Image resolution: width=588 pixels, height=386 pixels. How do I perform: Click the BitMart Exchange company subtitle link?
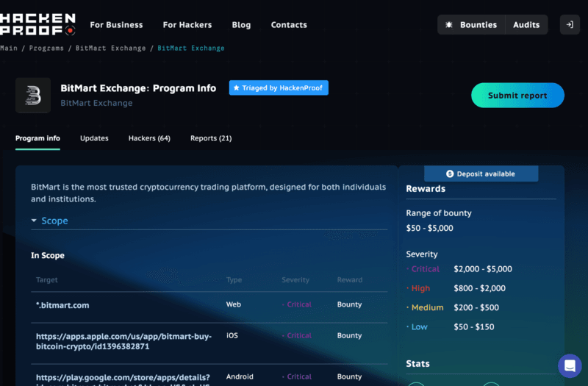point(96,103)
